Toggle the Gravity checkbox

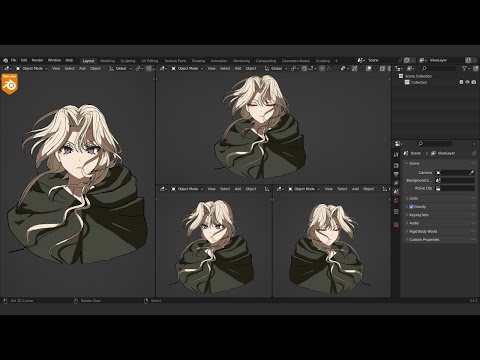[x=411, y=207]
